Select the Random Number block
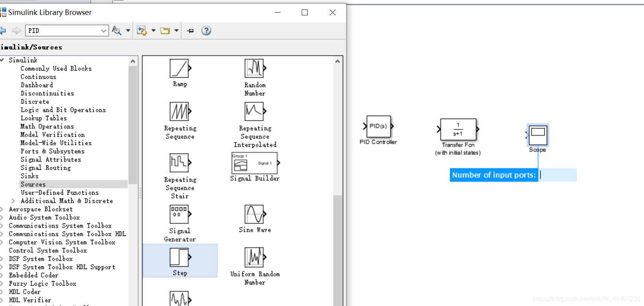Viewport: 644px width, 306px height. [x=255, y=69]
